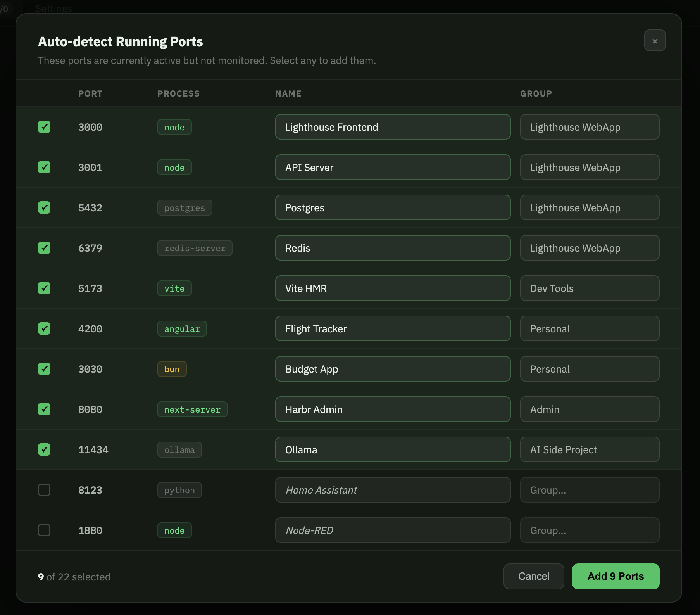Click the Redis name field

pyautogui.click(x=393, y=248)
